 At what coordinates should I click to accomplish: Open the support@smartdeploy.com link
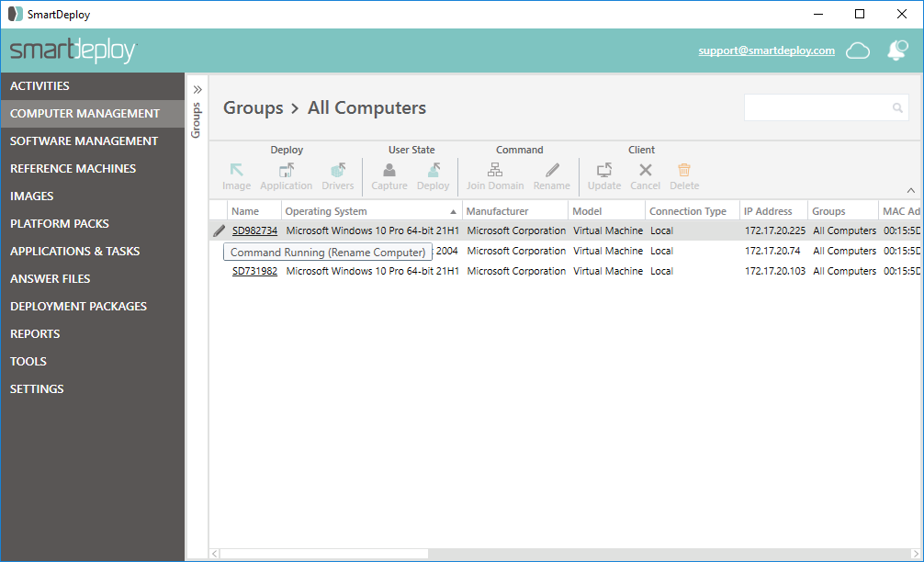(766, 51)
